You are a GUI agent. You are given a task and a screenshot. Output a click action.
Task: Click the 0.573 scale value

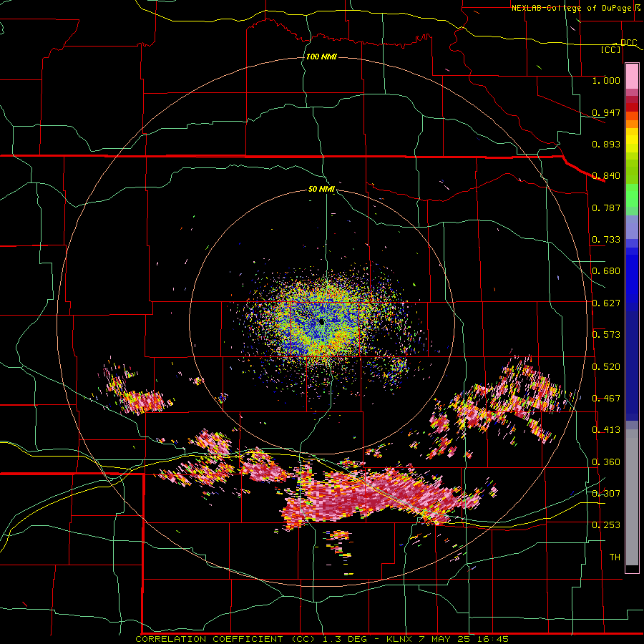(x=606, y=335)
